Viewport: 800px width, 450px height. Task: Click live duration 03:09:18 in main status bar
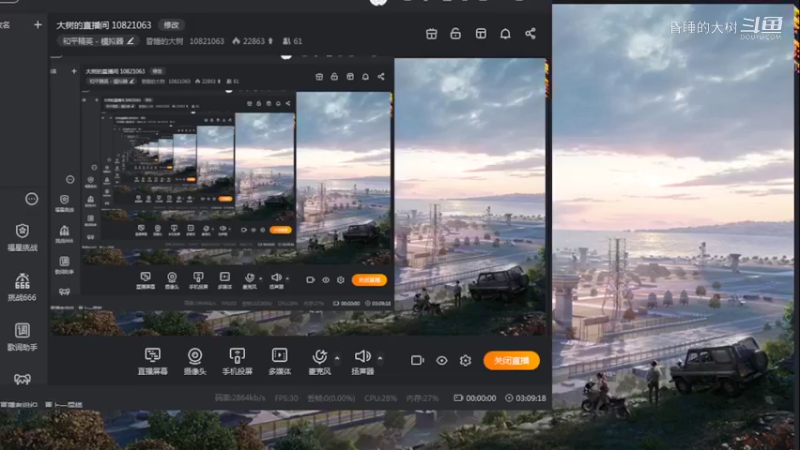pyautogui.click(x=526, y=398)
